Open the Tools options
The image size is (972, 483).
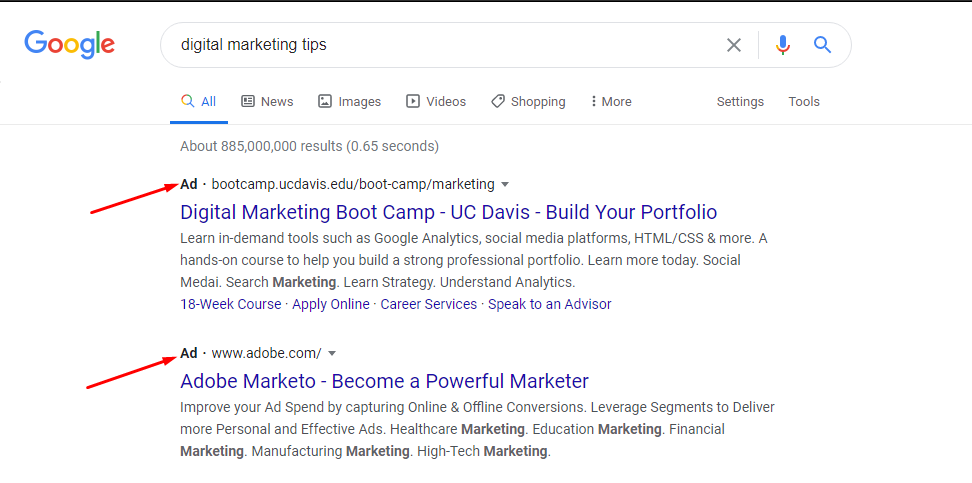tap(804, 101)
